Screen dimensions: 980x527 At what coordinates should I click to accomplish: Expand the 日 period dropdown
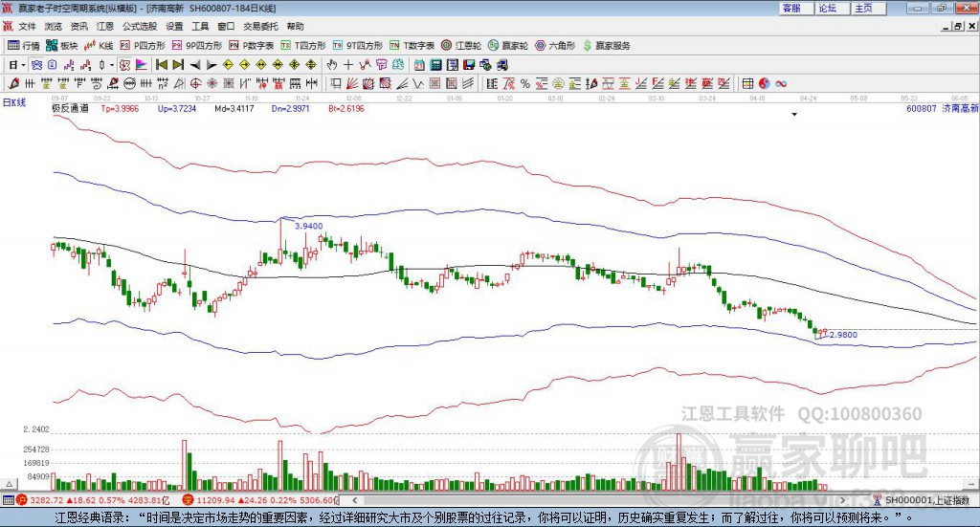click(23, 65)
